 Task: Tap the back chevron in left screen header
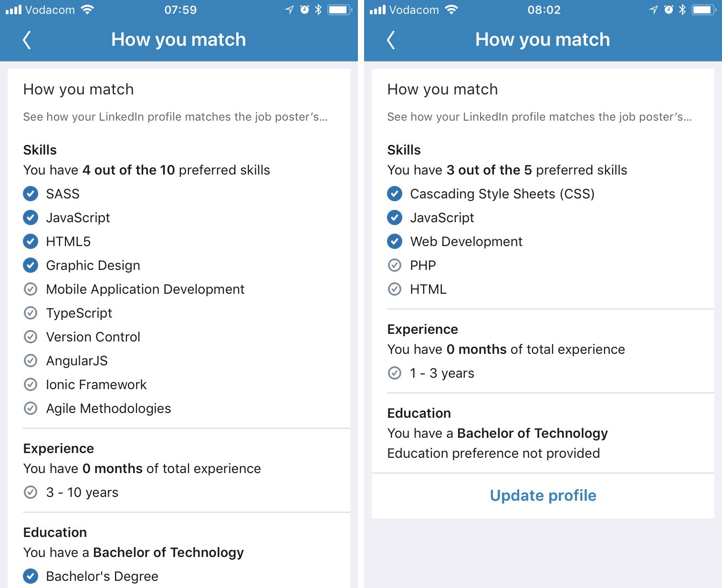point(27,40)
